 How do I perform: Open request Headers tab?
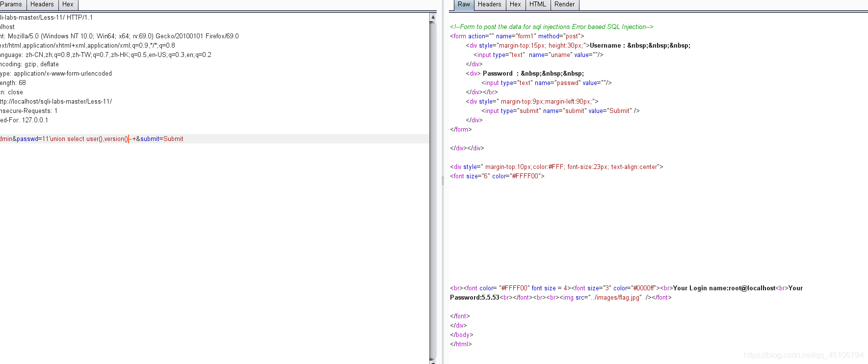(42, 4)
